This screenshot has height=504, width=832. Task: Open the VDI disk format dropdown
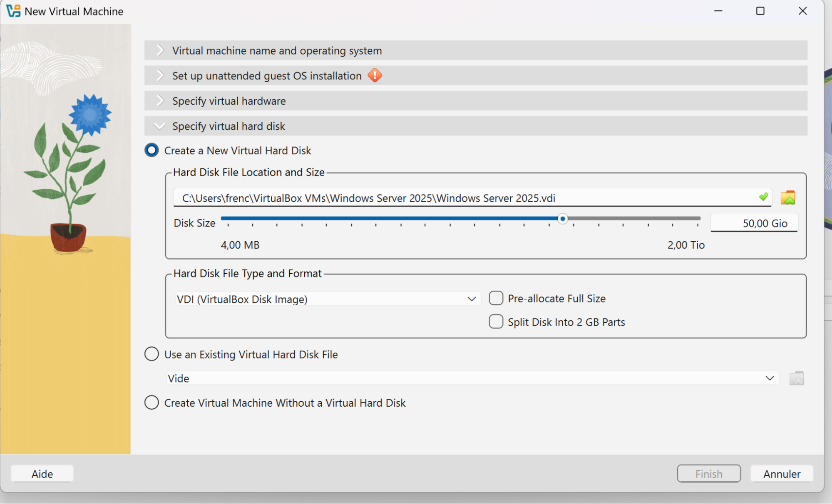tap(327, 299)
